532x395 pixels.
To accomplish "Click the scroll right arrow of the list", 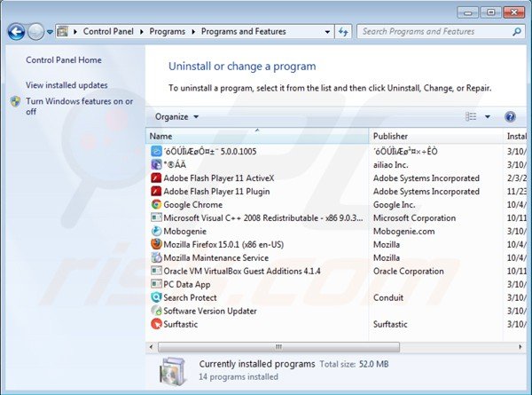I will coord(520,347).
